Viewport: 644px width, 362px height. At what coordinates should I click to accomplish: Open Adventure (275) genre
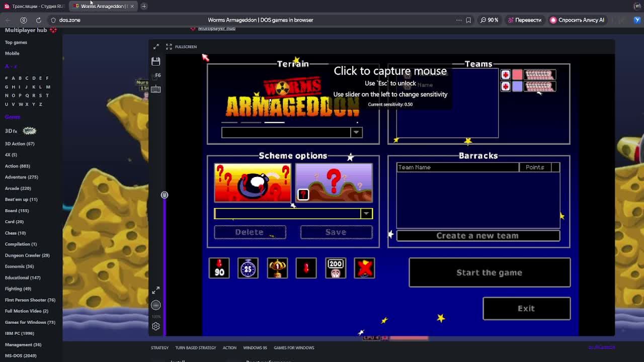point(22,177)
